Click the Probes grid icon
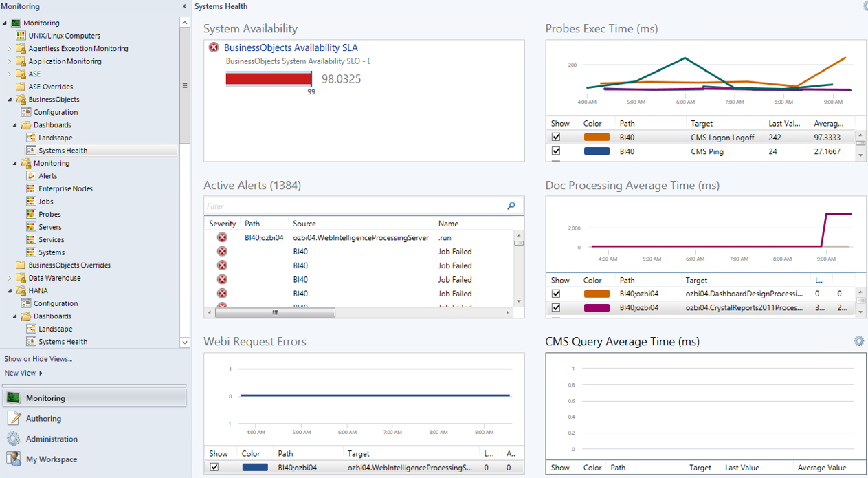Viewport: 868px width, 478px height. pyautogui.click(x=31, y=214)
